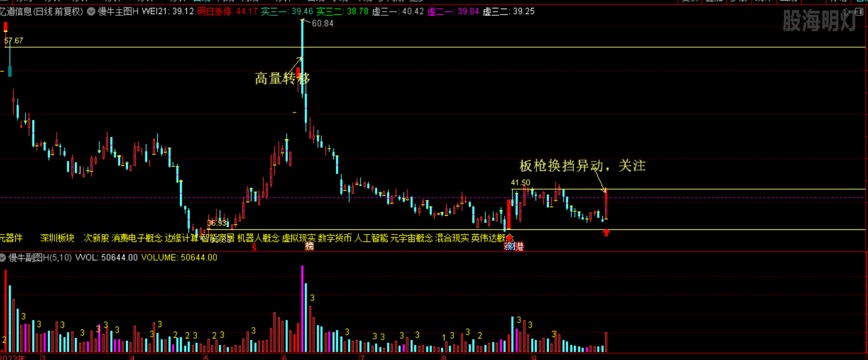Select the tallest magenta volume bar
The width and height of the screenshot is (868, 360).
click(303, 309)
